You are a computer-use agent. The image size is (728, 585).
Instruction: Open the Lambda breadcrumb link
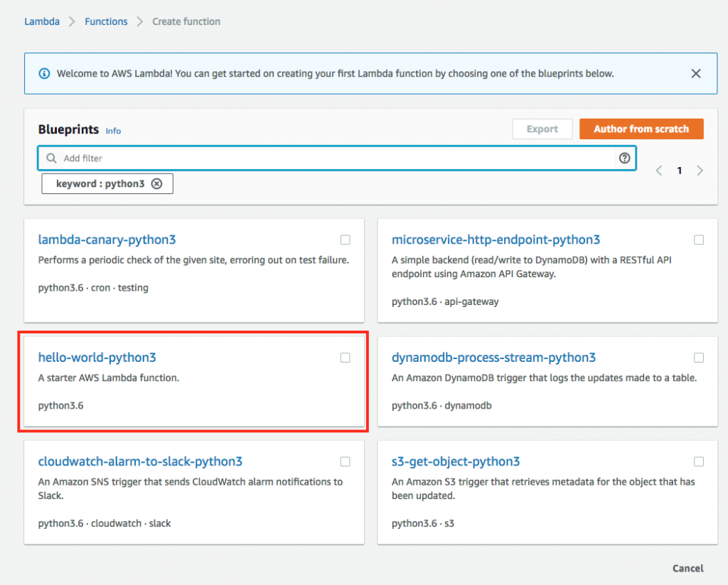[x=41, y=21]
